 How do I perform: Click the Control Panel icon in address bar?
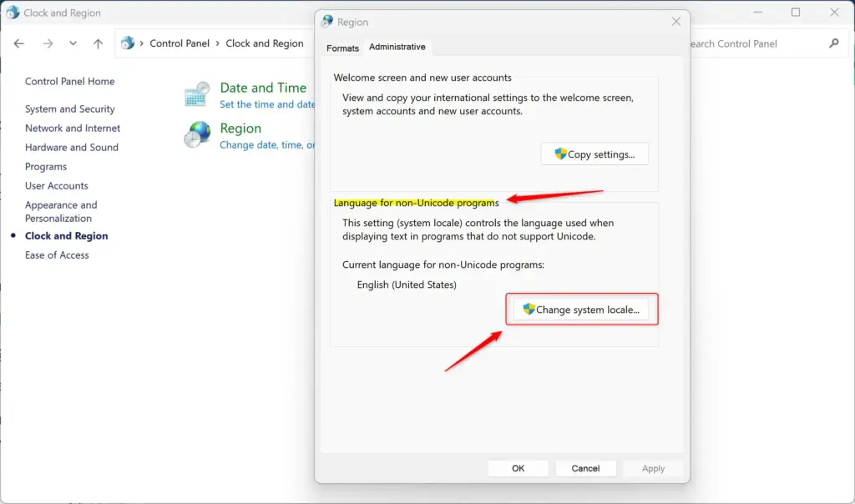click(128, 43)
